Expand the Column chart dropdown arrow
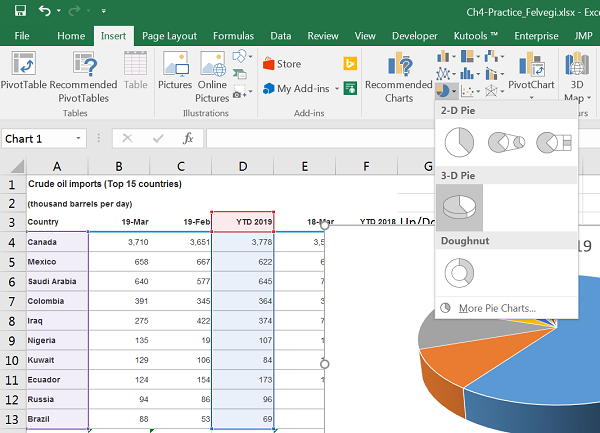Image resolution: width=600 pixels, height=433 pixels. pyautogui.click(x=454, y=57)
